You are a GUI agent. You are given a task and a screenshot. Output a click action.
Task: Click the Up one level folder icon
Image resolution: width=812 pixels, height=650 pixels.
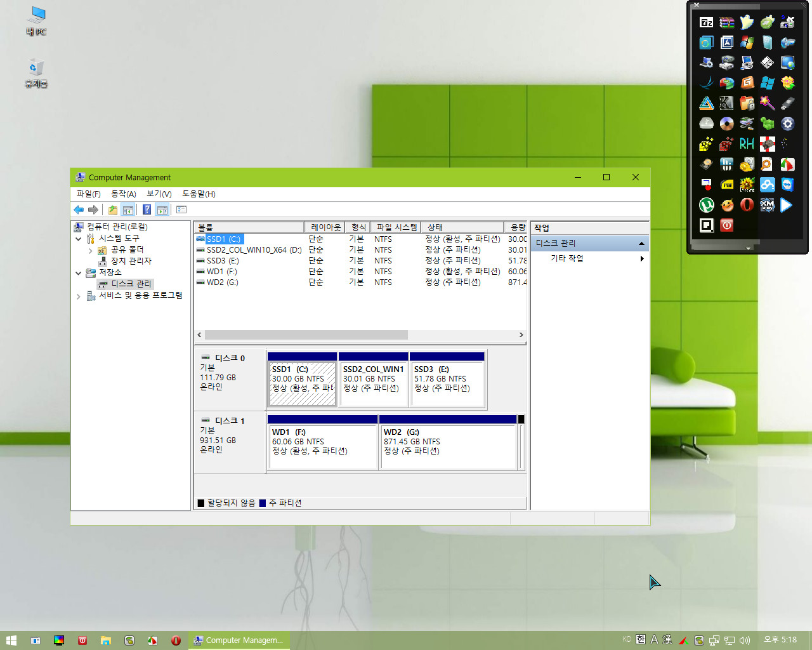pyautogui.click(x=113, y=209)
